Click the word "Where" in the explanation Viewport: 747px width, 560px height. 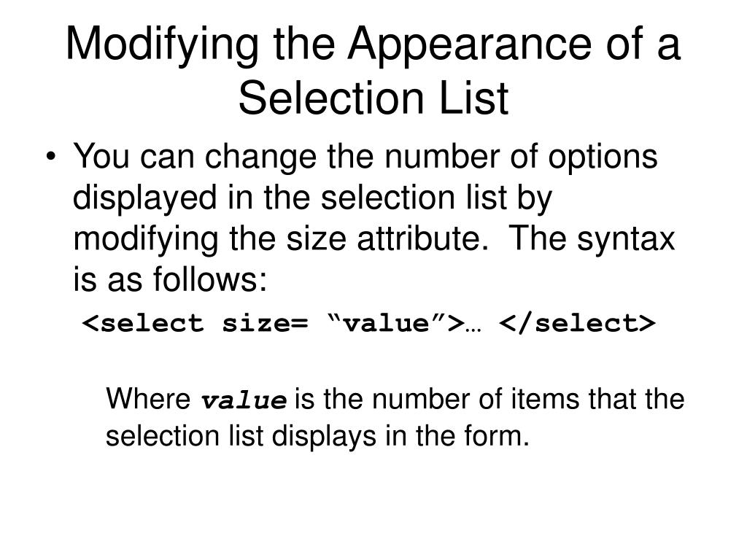click(x=148, y=398)
